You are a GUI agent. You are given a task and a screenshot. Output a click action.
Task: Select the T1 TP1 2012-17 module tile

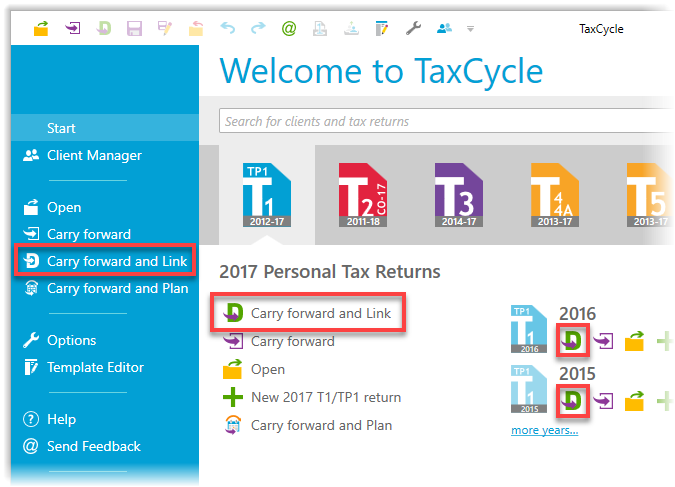(267, 195)
